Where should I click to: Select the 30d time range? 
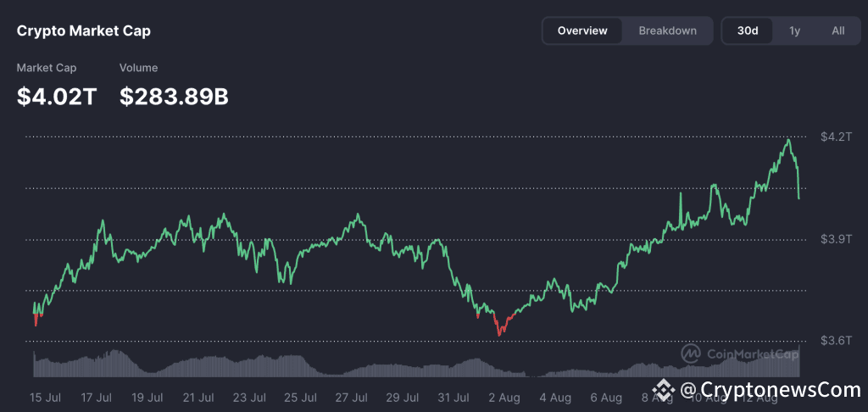[748, 31]
